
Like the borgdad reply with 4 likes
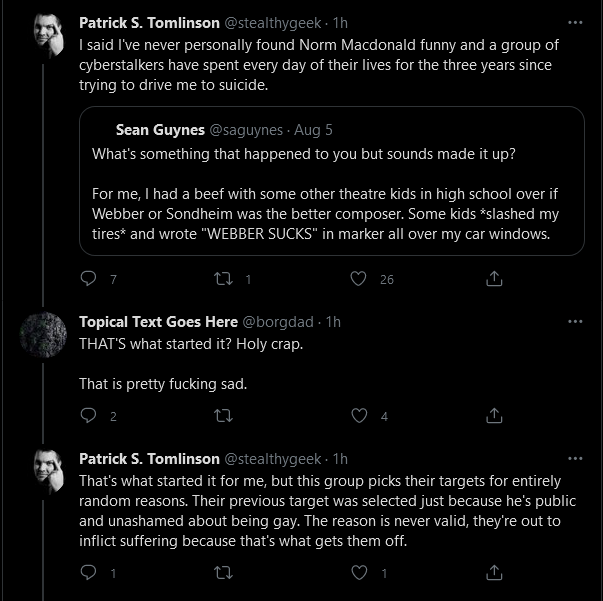coord(359,415)
